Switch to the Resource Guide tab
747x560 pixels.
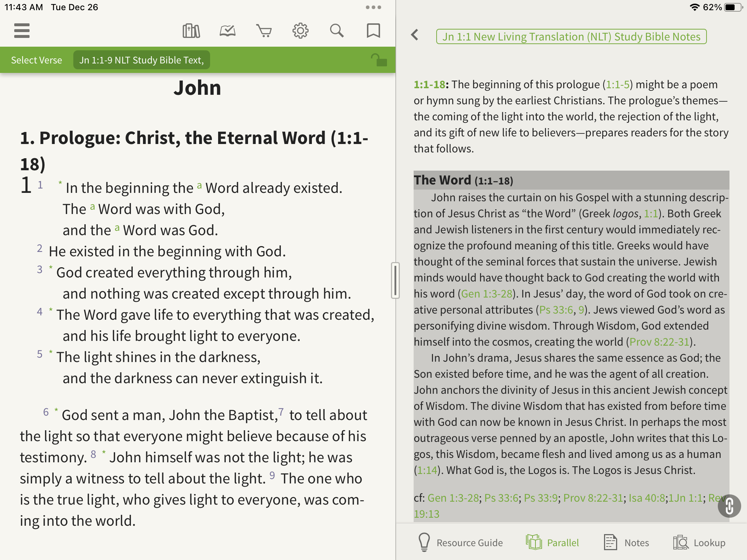461,542
